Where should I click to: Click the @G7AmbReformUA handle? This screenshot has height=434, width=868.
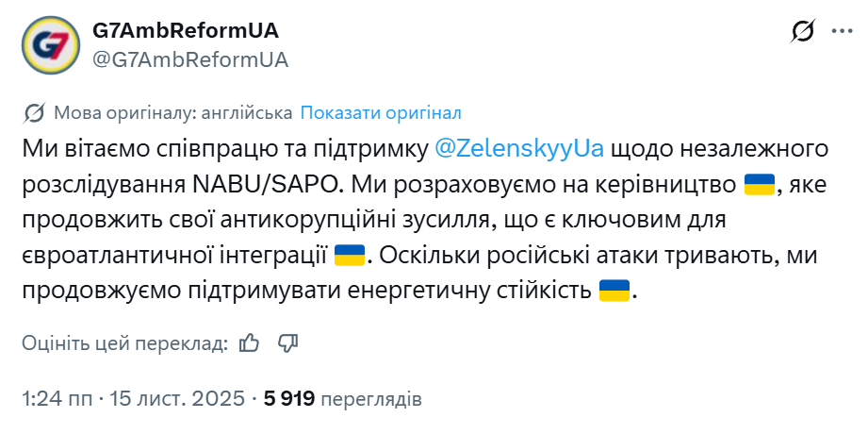[189, 58]
